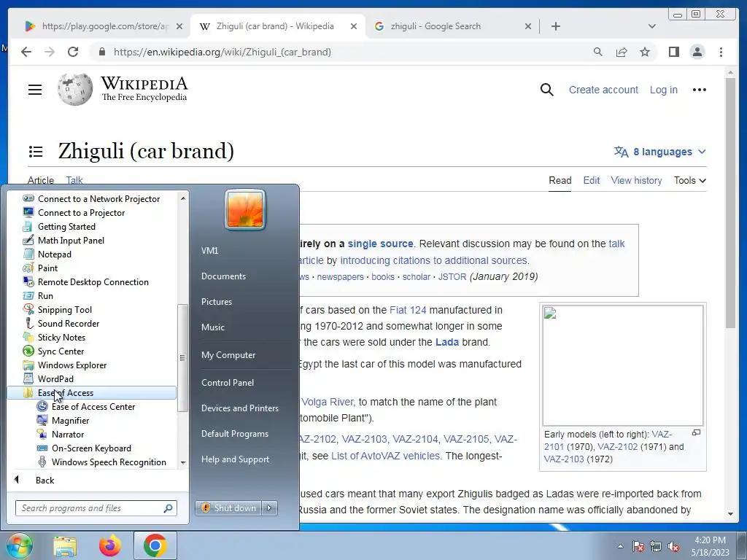This screenshot has height=560, width=747.
Task: Open Firefox from the taskbar
Action: (110, 545)
